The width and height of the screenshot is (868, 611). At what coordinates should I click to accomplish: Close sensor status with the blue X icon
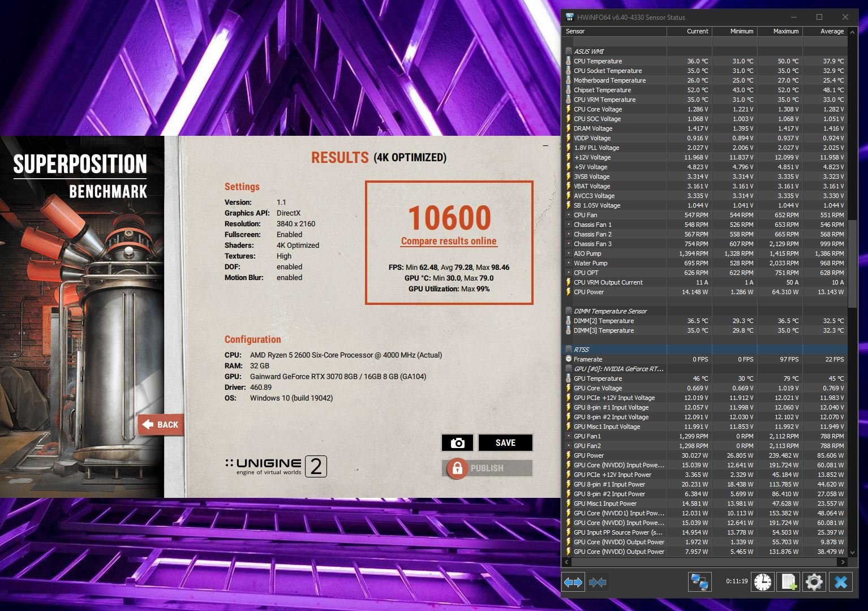841,582
